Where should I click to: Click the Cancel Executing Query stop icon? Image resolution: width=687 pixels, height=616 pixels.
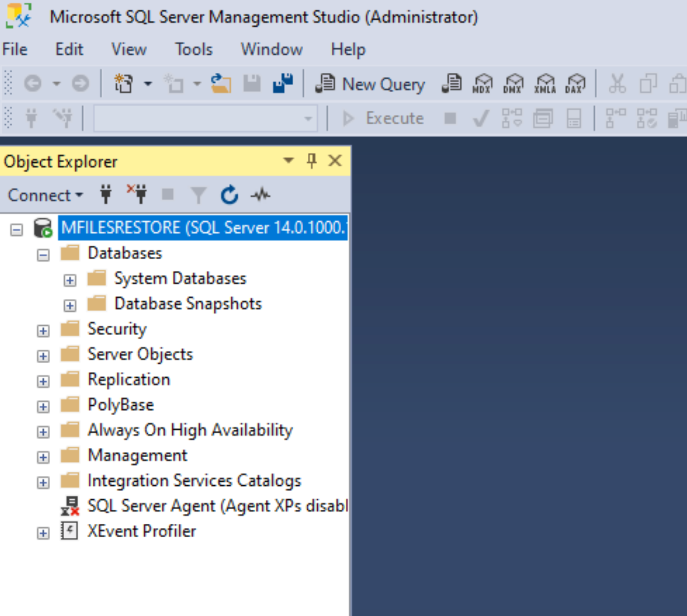click(450, 118)
